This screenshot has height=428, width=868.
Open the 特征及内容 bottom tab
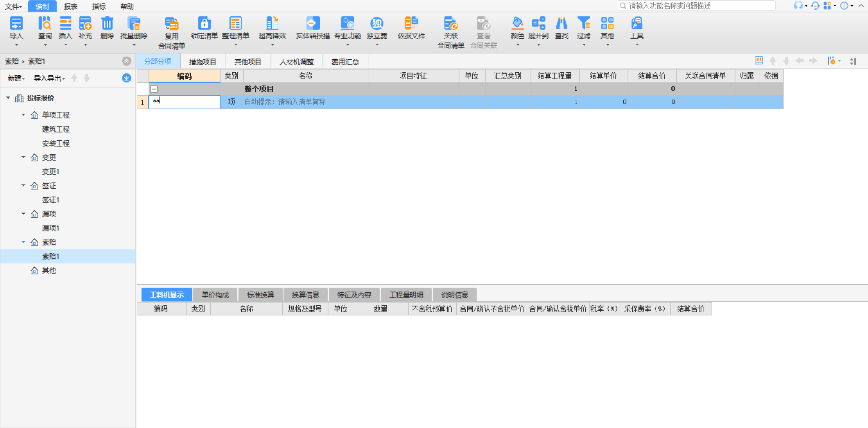(354, 295)
